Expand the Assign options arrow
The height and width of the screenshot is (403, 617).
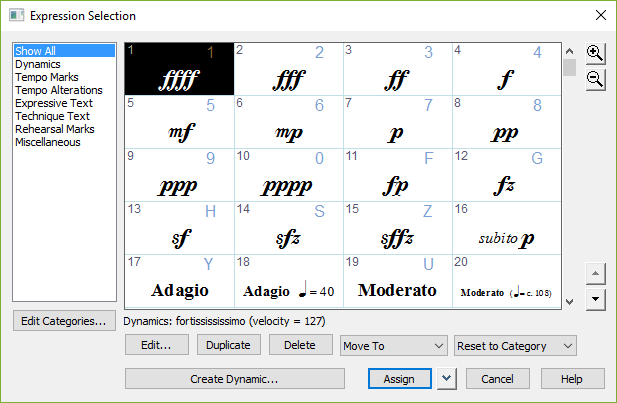(x=447, y=379)
